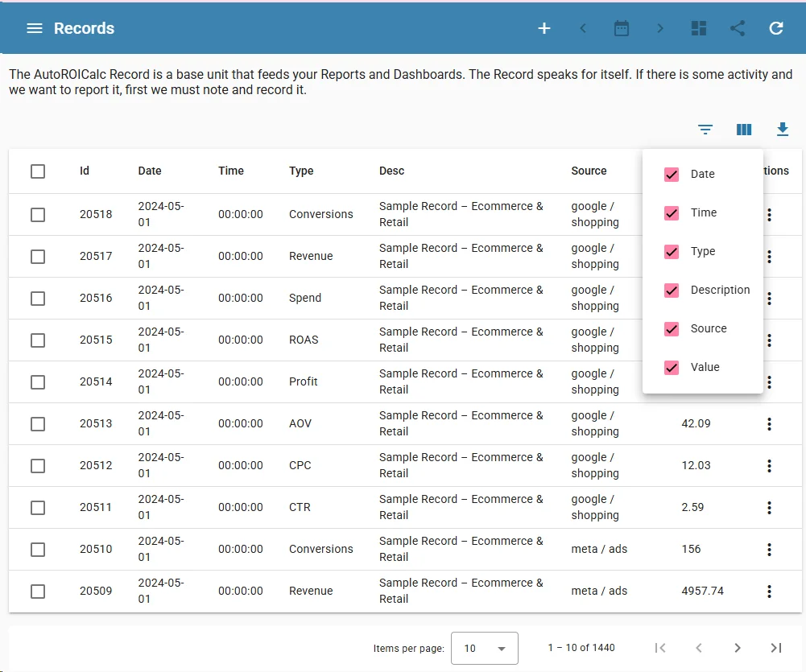Open the dashboard widgets view

[698, 27]
